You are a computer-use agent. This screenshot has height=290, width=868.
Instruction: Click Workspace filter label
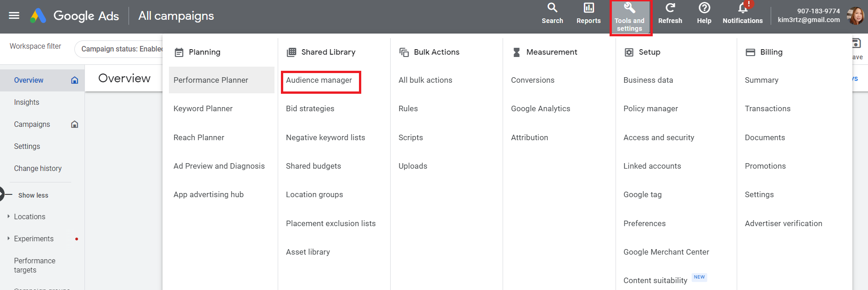(35, 46)
